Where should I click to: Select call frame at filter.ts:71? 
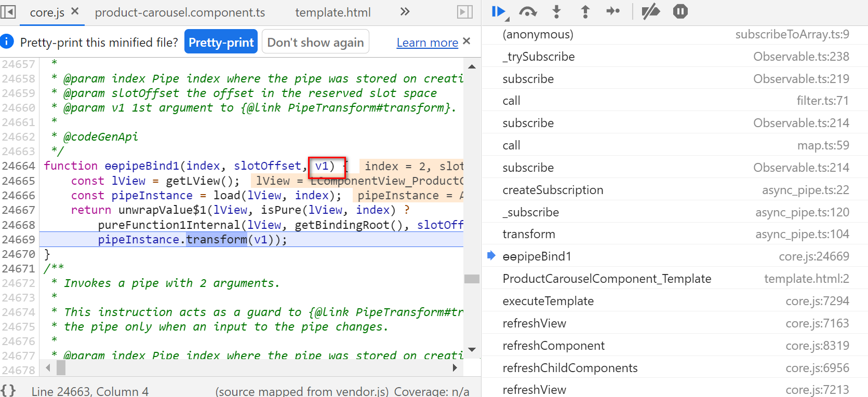[675, 101]
